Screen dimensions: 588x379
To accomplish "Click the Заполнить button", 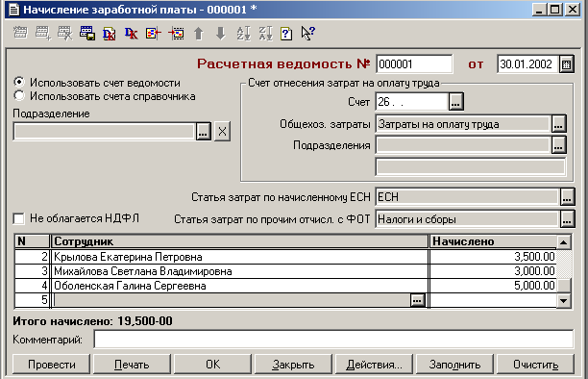I will 454,364.
